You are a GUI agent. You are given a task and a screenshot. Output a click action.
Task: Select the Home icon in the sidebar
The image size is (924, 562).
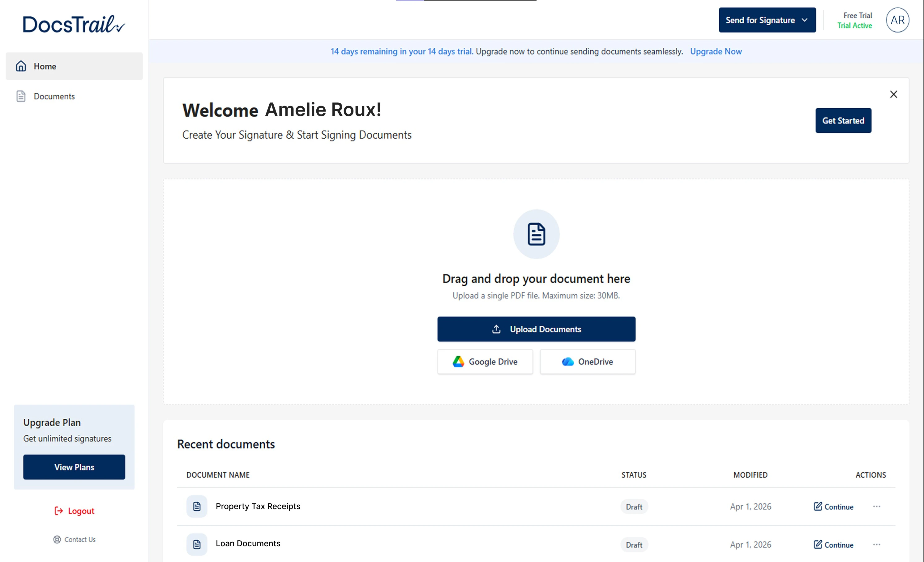point(21,66)
